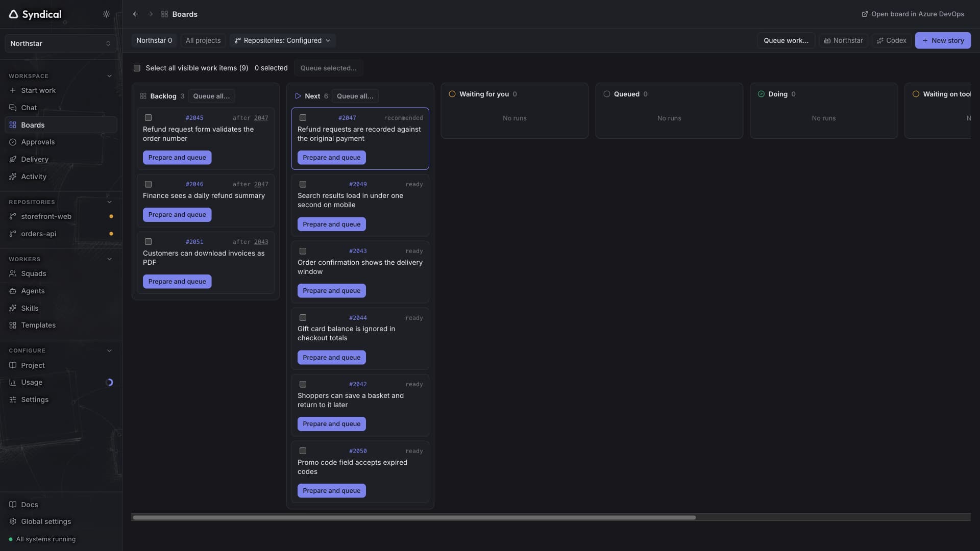Click the Next column play icon

pyautogui.click(x=298, y=96)
